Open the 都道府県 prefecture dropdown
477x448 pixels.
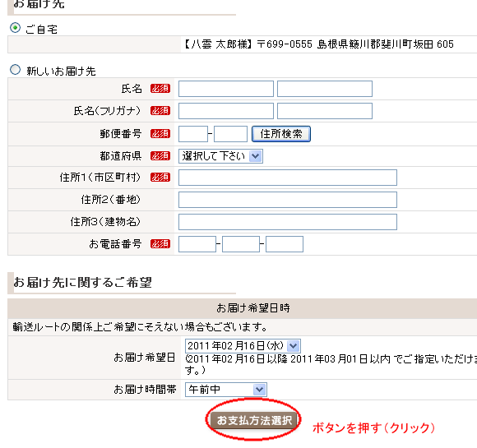coord(220,156)
